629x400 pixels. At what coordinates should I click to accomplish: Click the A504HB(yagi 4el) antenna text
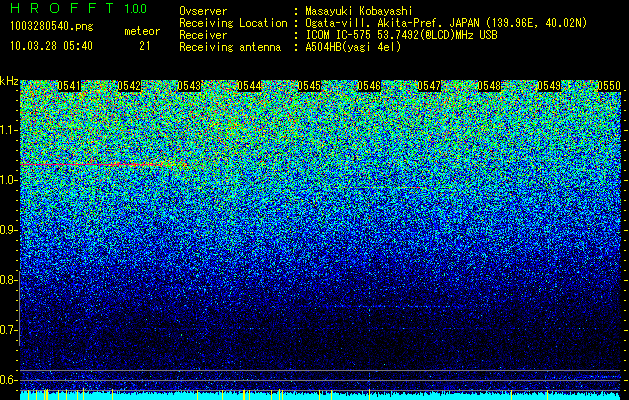pyautogui.click(x=353, y=47)
